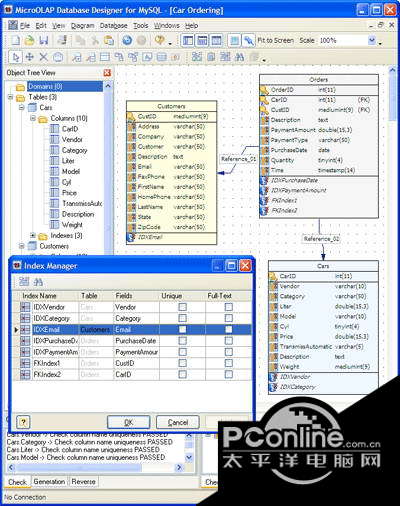Click the print toolbar icon after Save
Image resolution: width=400 pixels, height=506 pixels.
[x=62, y=41]
